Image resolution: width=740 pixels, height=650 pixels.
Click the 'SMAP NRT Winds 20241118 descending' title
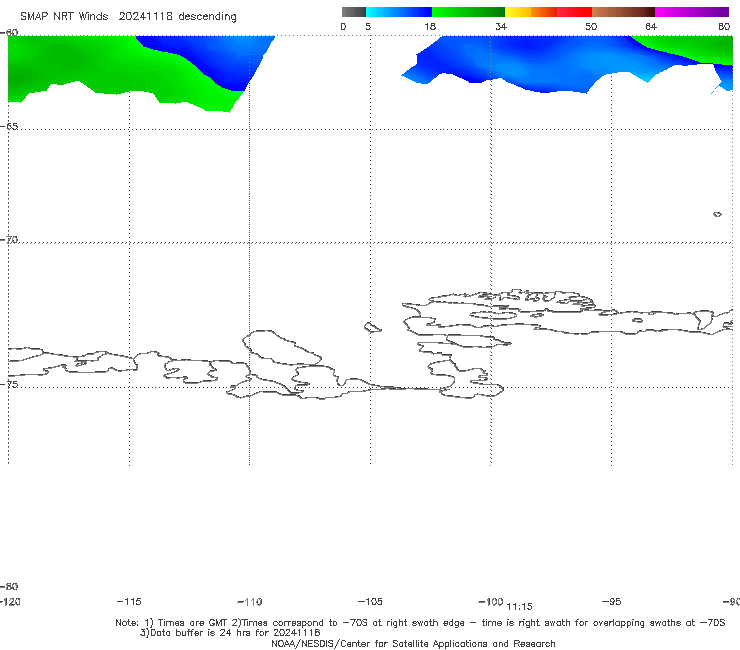128,16
